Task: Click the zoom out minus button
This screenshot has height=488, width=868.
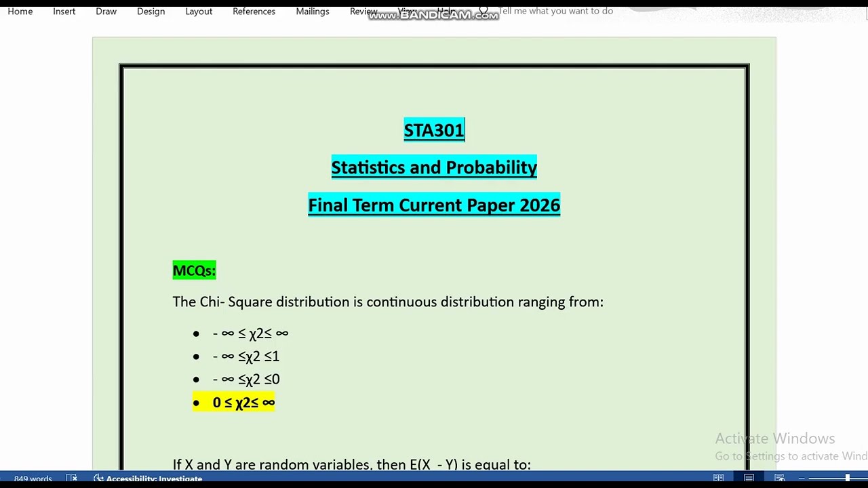Action: (801, 479)
